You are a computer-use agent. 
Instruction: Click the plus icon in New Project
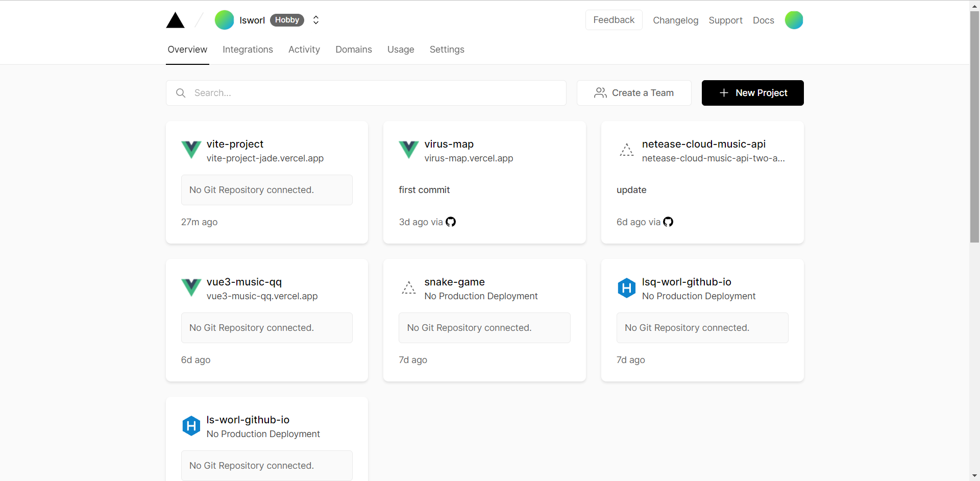point(724,93)
